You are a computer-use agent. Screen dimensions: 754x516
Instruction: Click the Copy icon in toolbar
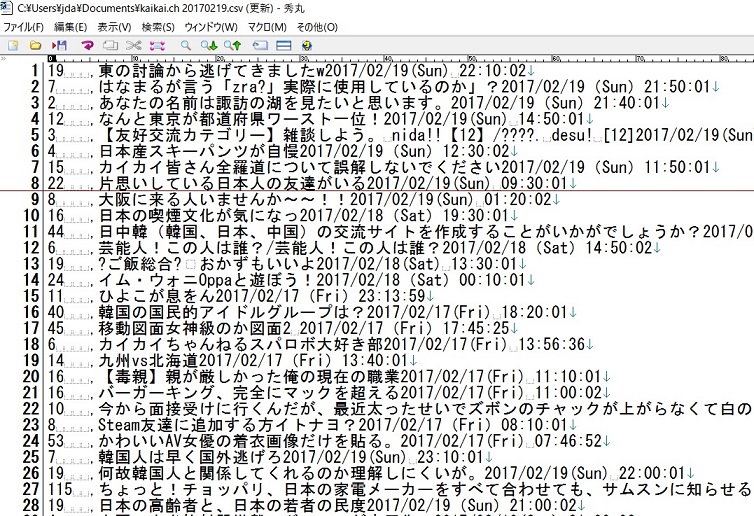click(111, 46)
